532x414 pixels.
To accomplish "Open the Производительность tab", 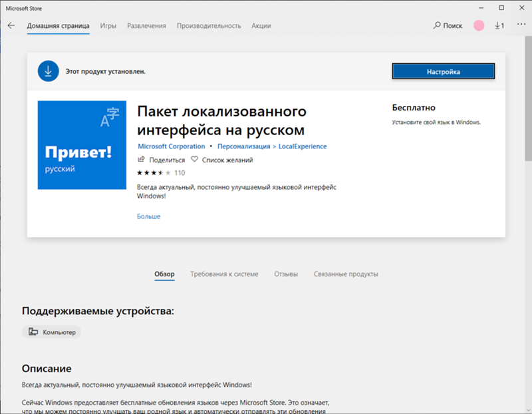I will (209, 26).
